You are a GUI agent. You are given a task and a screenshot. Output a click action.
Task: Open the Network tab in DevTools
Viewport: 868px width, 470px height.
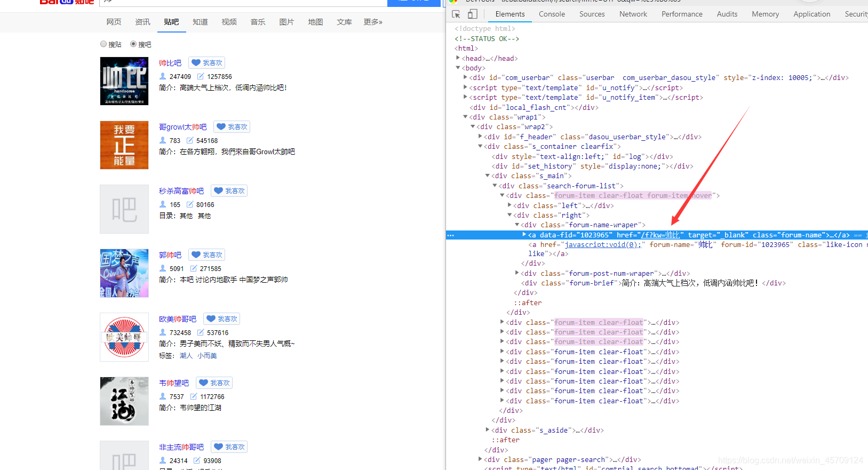[x=633, y=14]
